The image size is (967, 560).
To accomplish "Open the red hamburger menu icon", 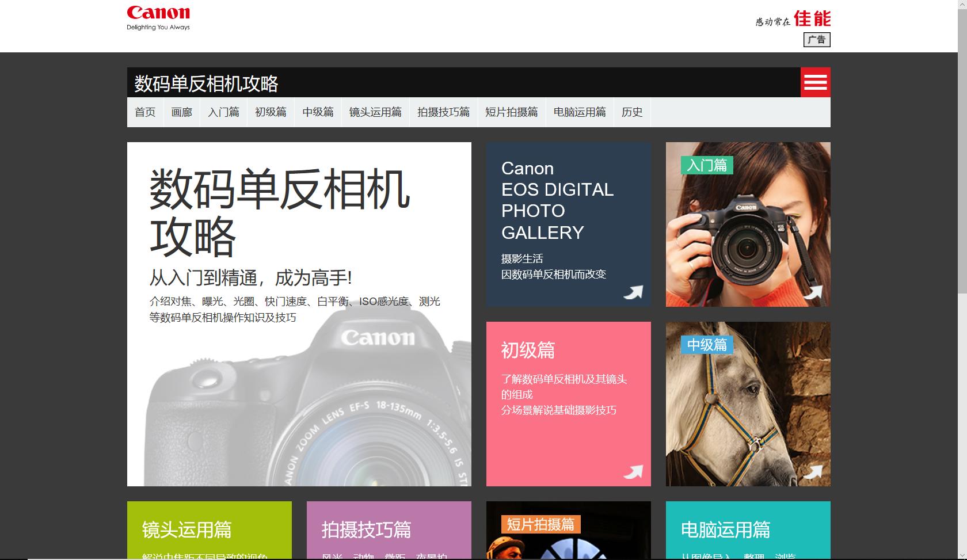I will (815, 82).
